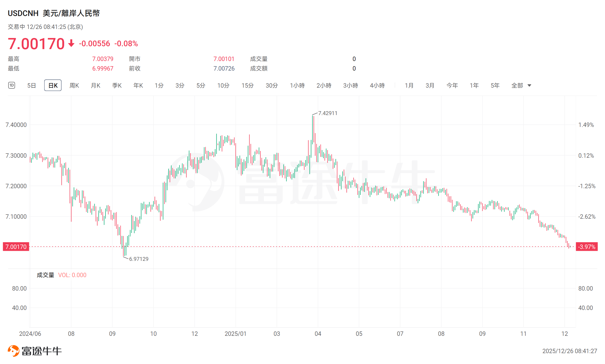Choose the 30分 interval tab

coord(272,86)
